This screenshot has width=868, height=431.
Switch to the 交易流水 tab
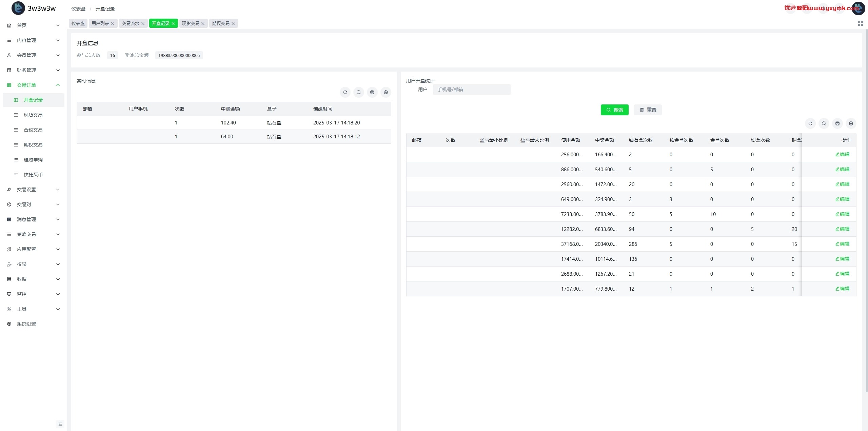[130, 23]
